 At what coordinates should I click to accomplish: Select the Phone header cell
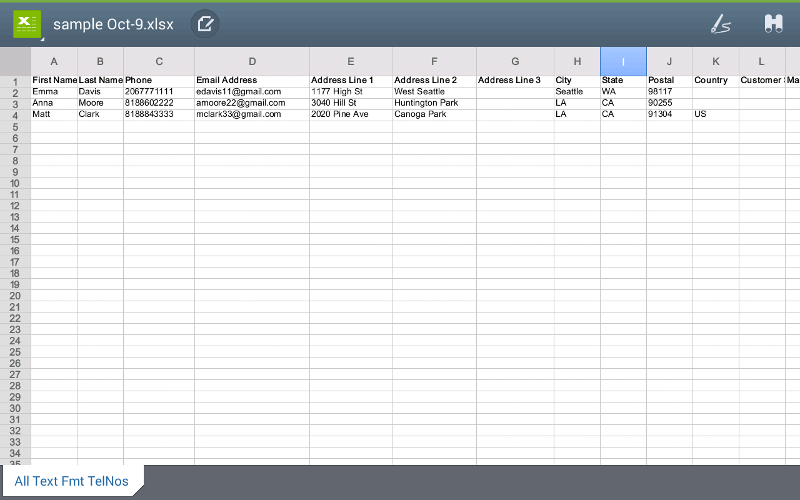[x=159, y=80]
